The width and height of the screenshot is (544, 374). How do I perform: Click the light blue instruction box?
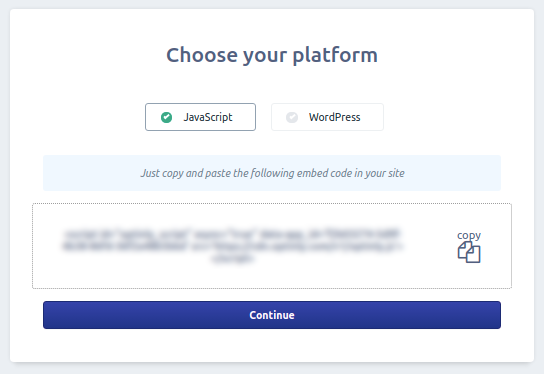point(272,173)
